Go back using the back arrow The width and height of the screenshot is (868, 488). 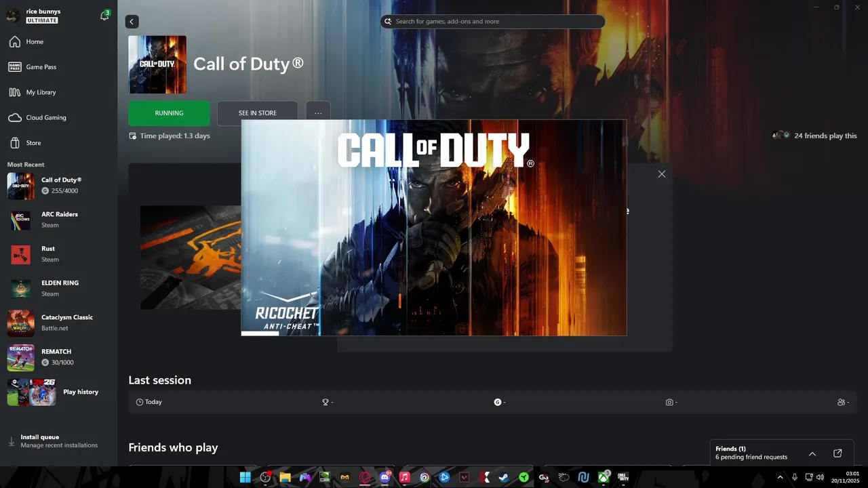[132, 22]
